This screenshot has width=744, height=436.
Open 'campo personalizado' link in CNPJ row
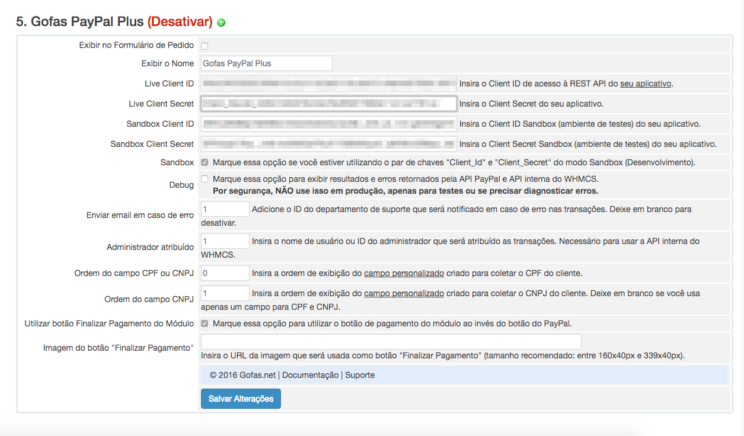click(404, 293)
